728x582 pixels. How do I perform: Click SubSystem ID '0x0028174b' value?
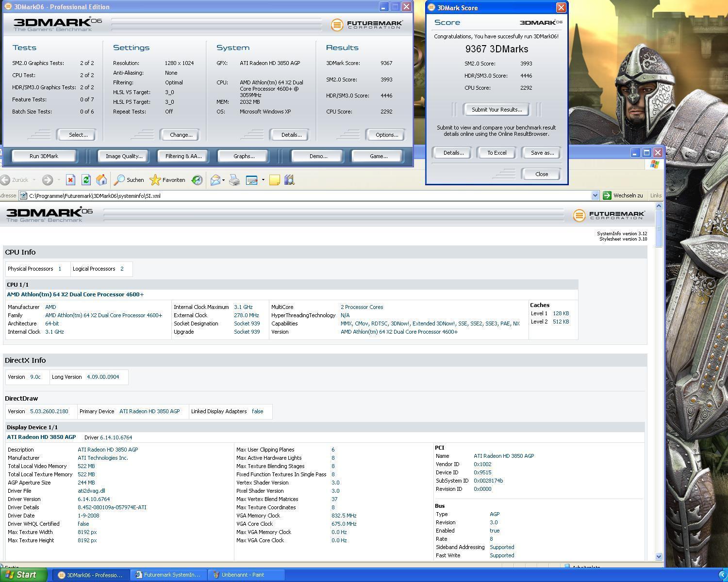pyautogui.click(x=488, y=481)
